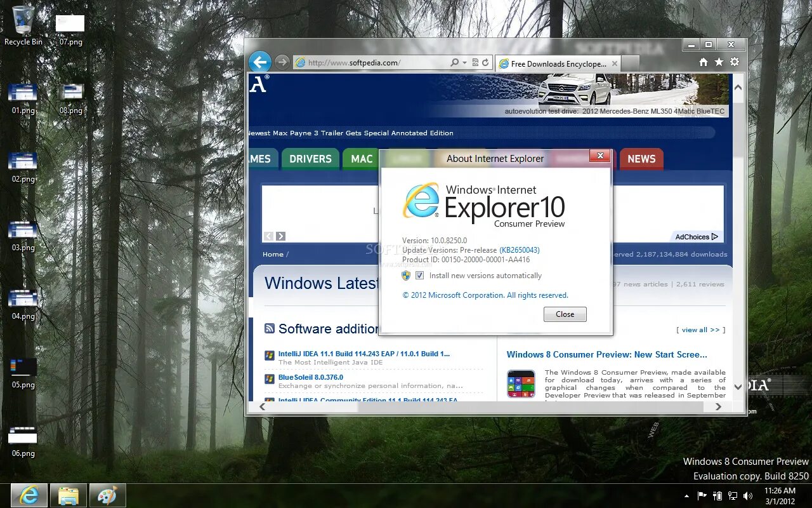812x508 pixels.
Task: Click the search magnifier in address bar
Action: click(454, 63)
